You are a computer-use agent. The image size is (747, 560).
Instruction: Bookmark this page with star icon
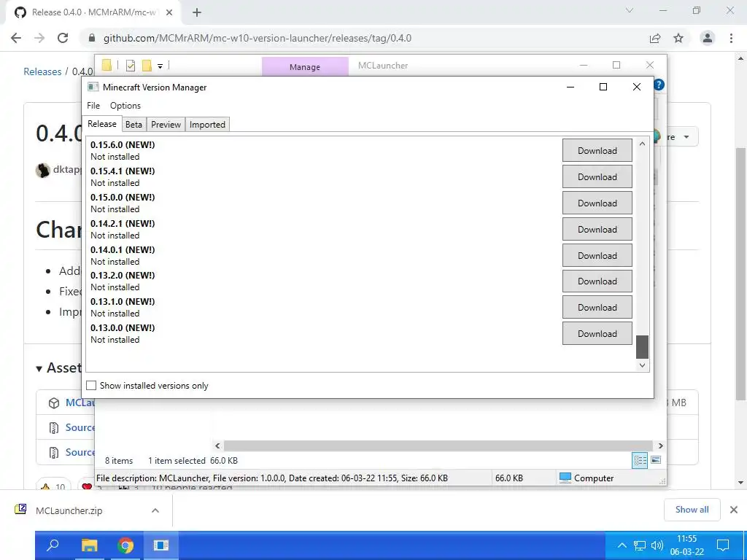[678, 38]
